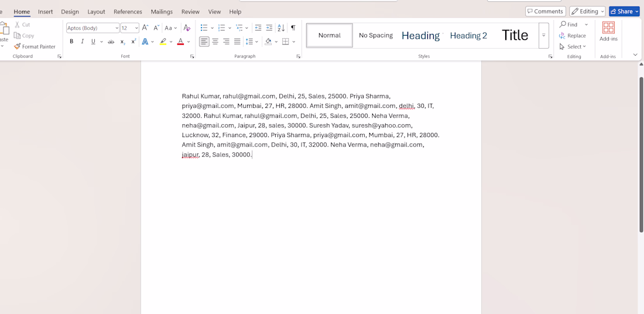Apply strikethrough formatting
Viewport: 644px width, 314px height.
(x=111, y=42)
